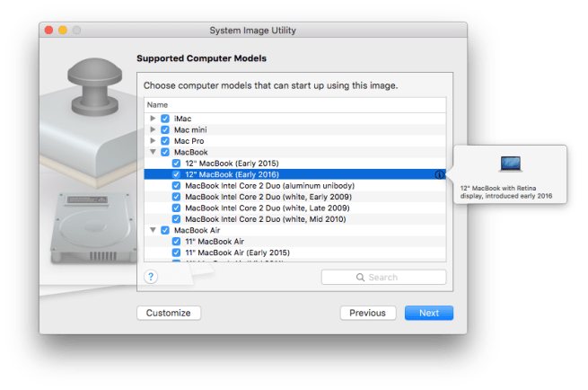
Task: Uncheck MacBook white, Mid 2010 checkbox
Action: pyautogui.click(x=176, y=219)
